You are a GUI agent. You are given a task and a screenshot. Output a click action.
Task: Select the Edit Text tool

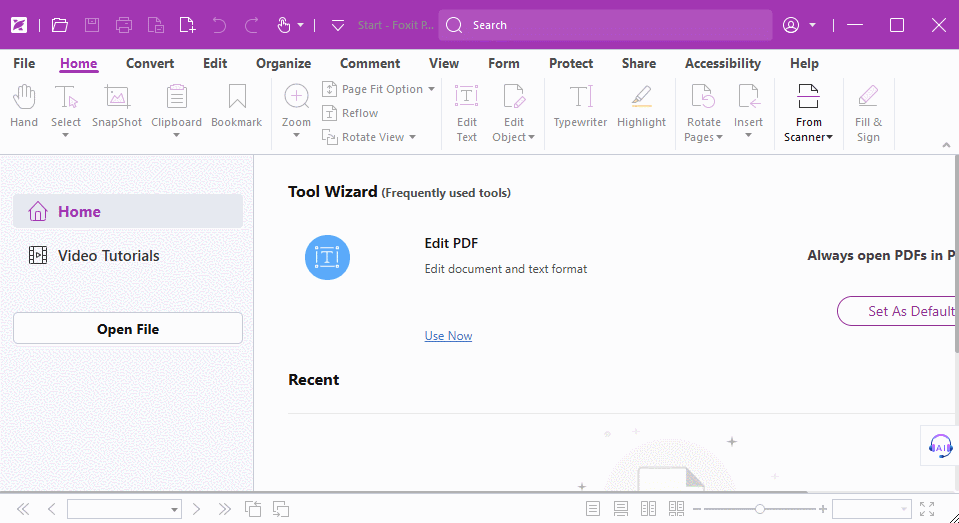click(467, 114)
